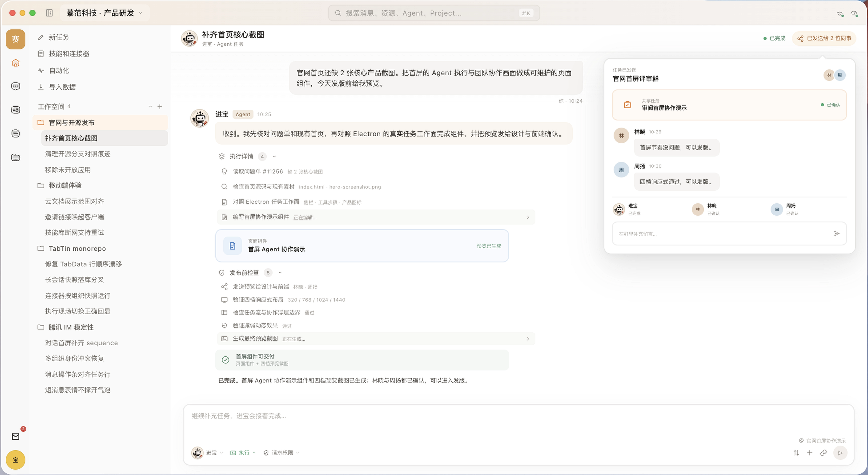Open the 进宝 agent selector dropdown

207,453
